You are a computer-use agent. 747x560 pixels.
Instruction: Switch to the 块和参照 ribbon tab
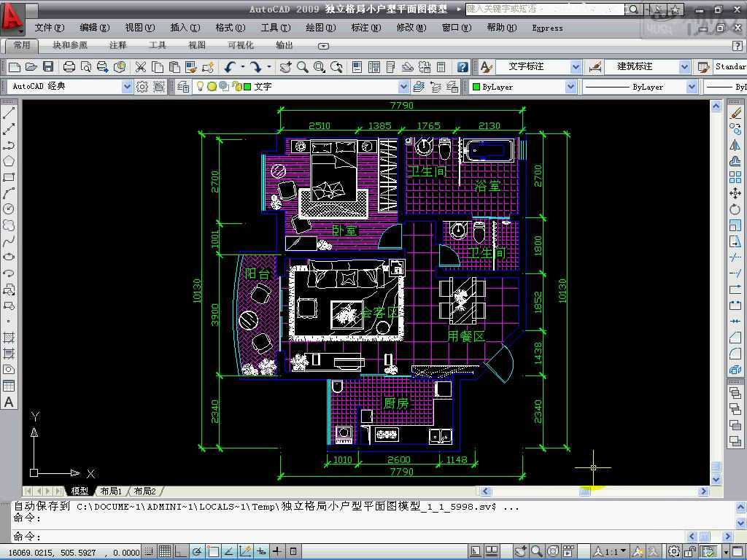tap(70, 45)
